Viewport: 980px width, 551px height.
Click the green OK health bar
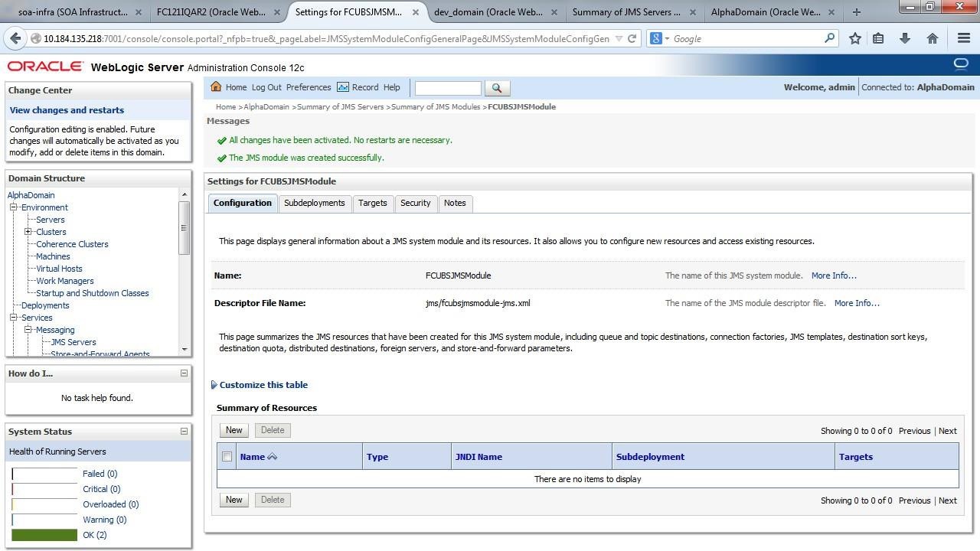tap(44, 535)
